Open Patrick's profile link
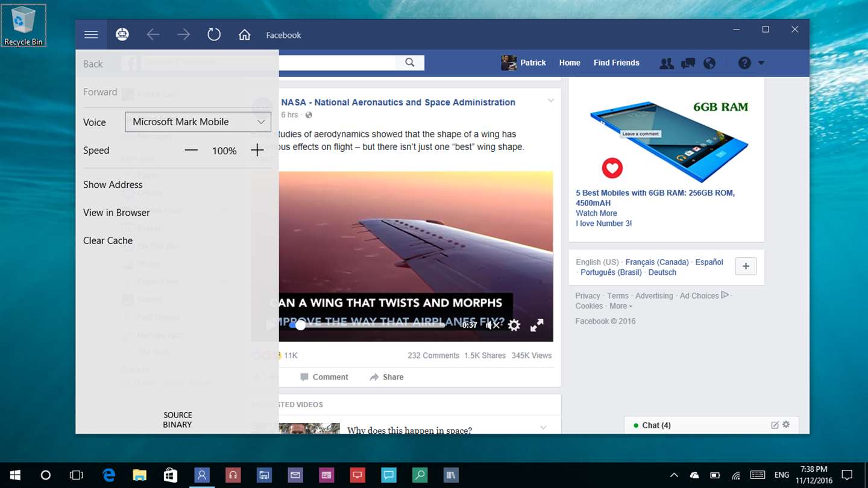Image resolution: width=868 pixels, height=488 pixels. pyautogui.click(x=533, y=63)
